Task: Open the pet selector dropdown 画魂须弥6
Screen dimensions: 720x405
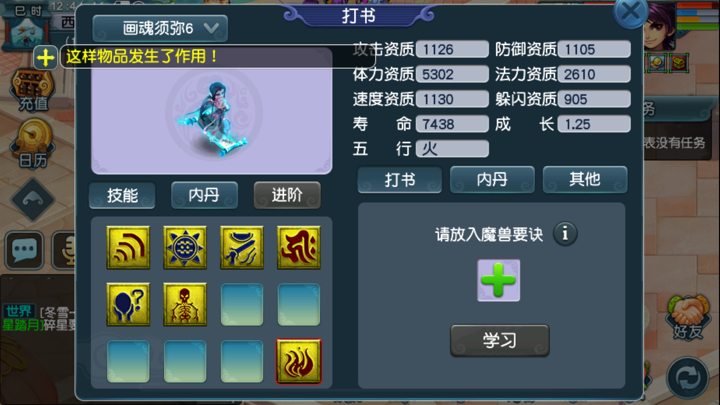Action: tap(160, 28)
